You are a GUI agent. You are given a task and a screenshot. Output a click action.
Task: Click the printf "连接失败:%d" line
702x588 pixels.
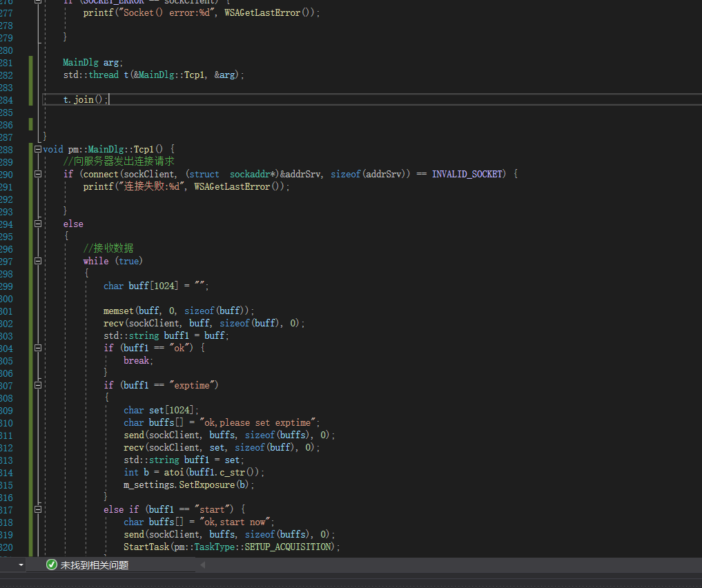[186, 186]
